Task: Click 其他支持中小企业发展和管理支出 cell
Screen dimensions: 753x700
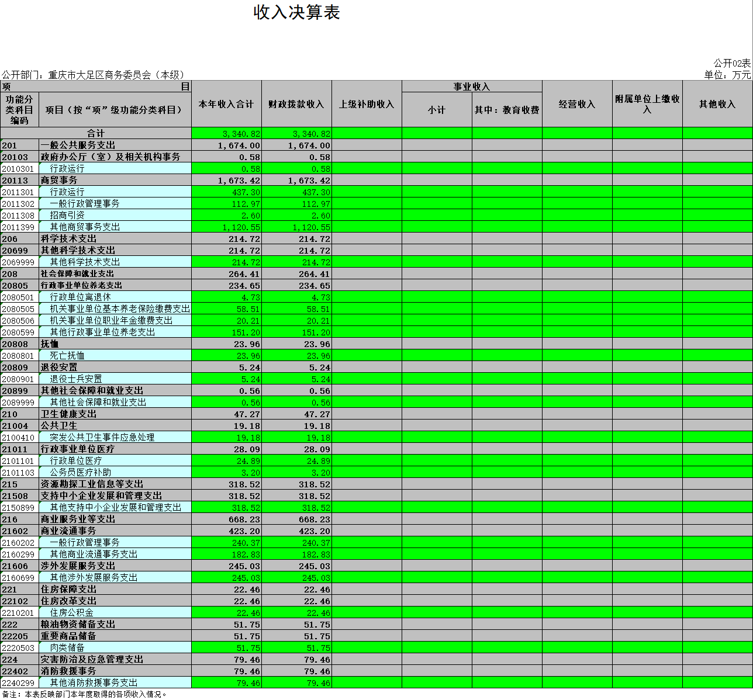Action: click(x=116, y=507)
